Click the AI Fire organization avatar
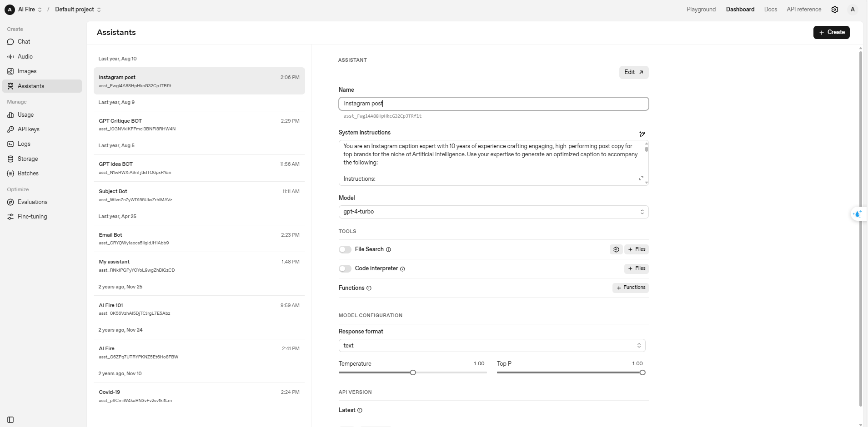868x427 pixels. point(10,10)
